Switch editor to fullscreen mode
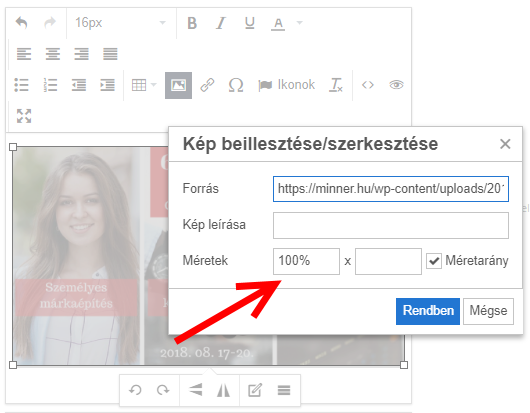The height and width of the screenshot is (413, 530). click(24, 116)
